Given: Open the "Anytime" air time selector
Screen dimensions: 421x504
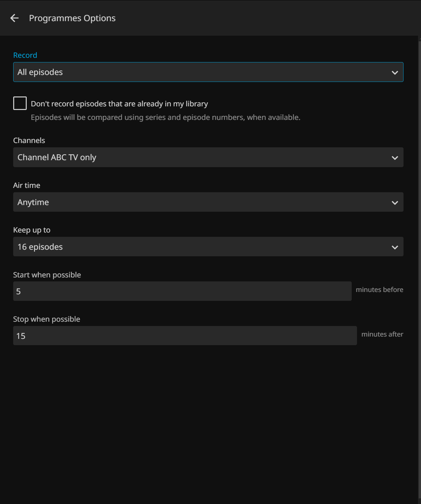Looking at the screenshot, I should click(198, 202).
